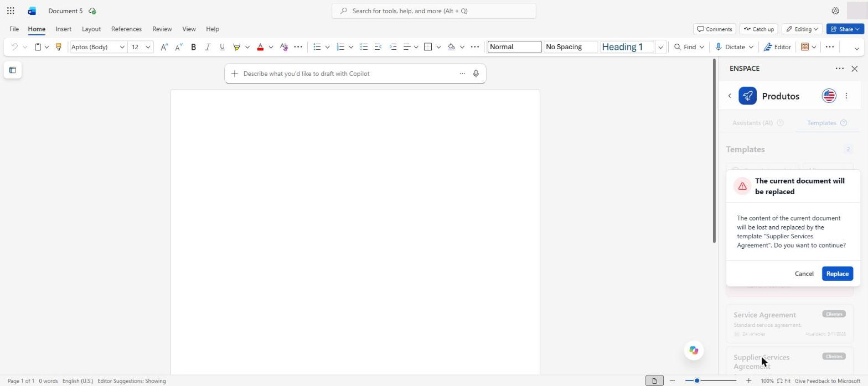Expand the ribbon display options chevron
Screen dimensions: 868x386
pos(856,48)
